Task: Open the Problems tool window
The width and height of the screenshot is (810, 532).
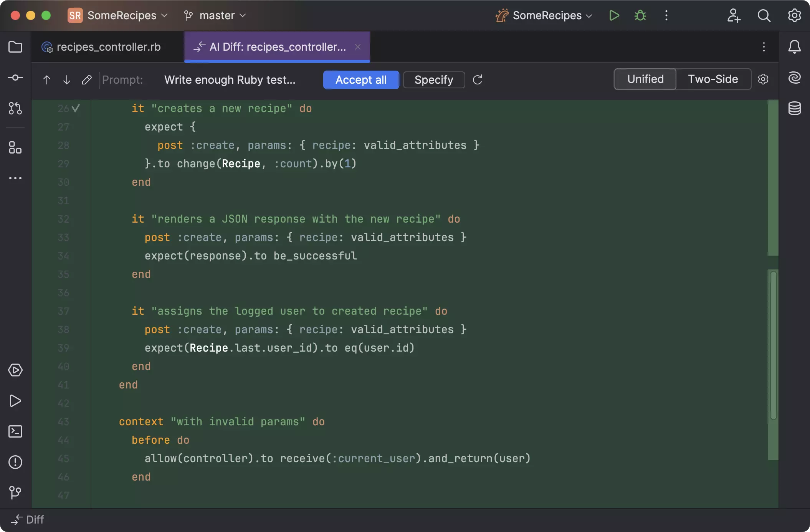Action: pyautogui.click(x=15, y=462)
